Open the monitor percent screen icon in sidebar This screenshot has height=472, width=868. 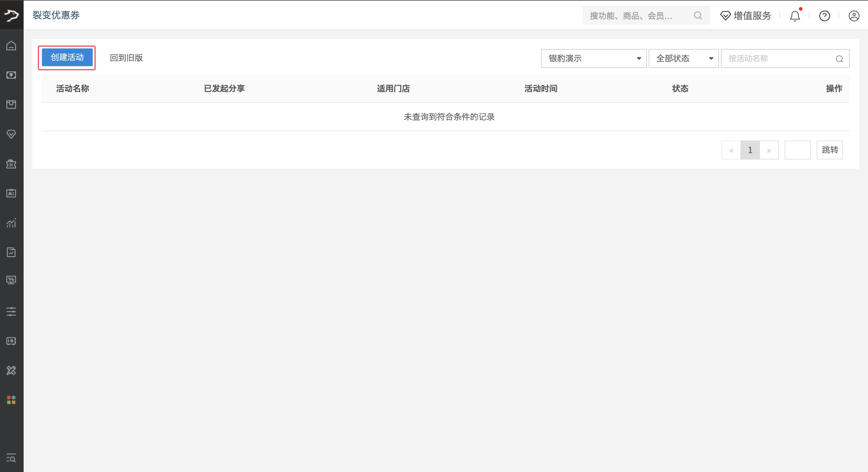coord(12,280)
